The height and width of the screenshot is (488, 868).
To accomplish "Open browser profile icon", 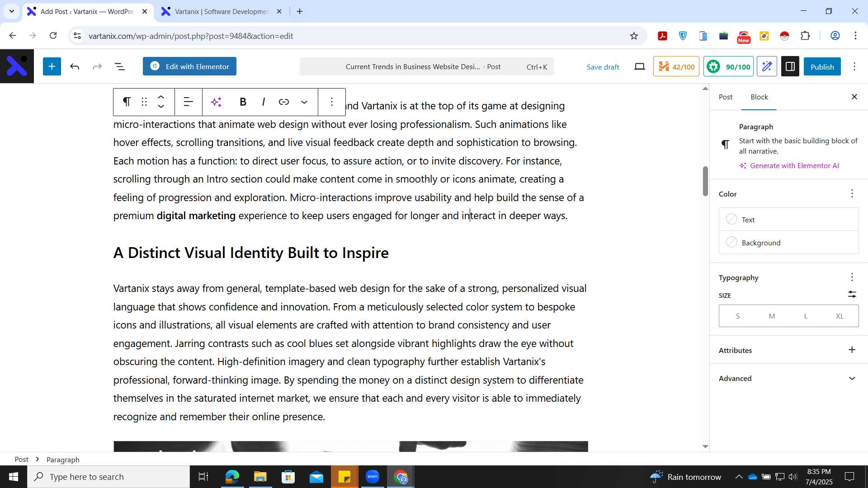I will (x=835, y=36).
